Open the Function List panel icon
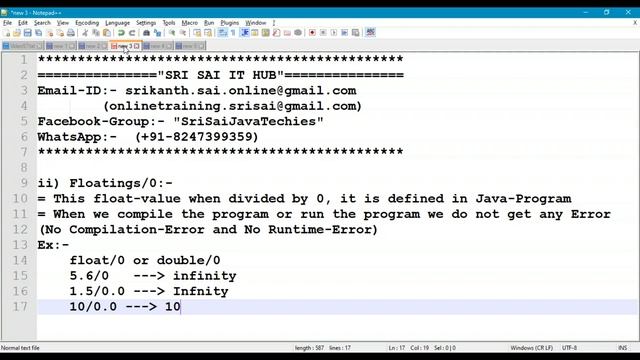 coord(276,33)
